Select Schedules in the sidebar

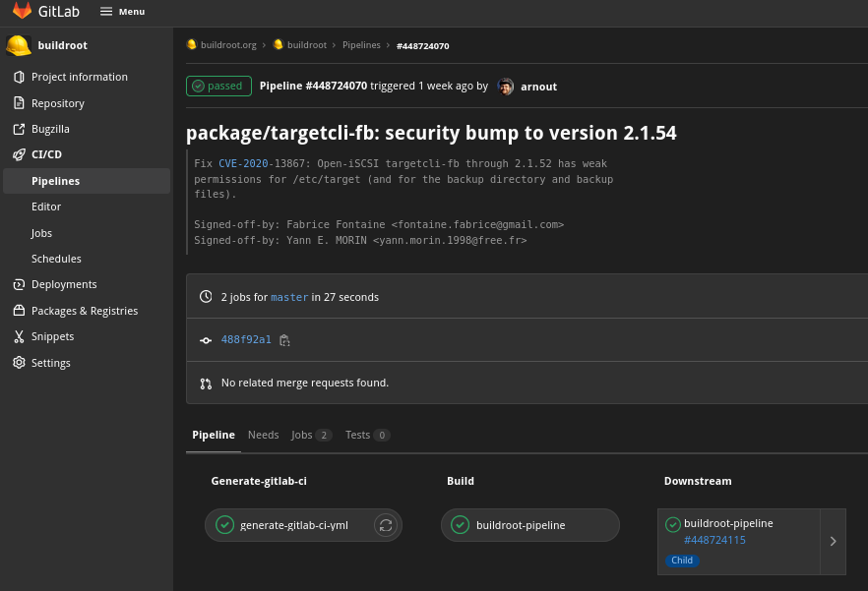pos(56,259)
